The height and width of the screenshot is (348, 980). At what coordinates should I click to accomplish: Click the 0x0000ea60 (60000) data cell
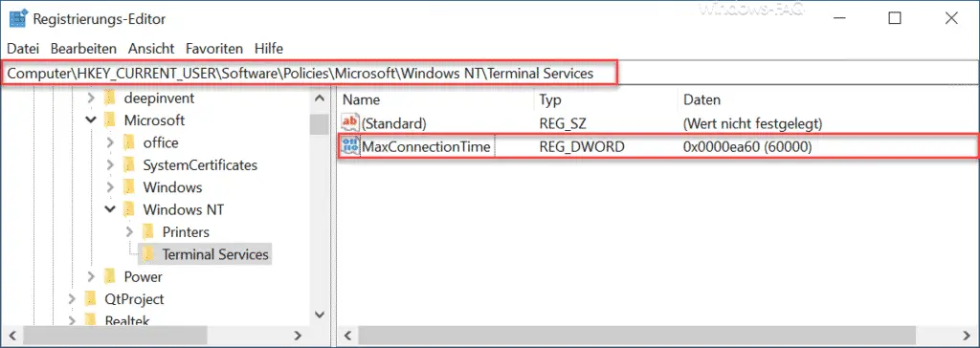tap(747, 147)
